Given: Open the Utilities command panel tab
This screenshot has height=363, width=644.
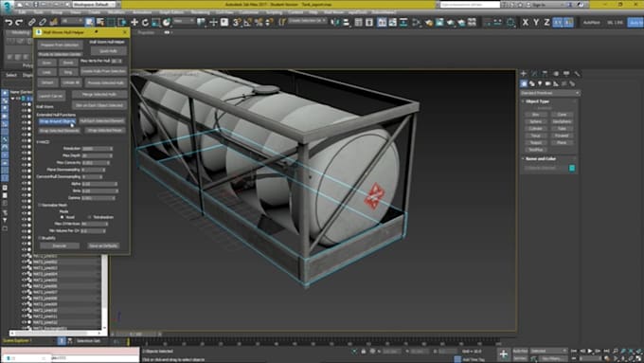Looking at the screenshot, I should (x=577, y=74).
